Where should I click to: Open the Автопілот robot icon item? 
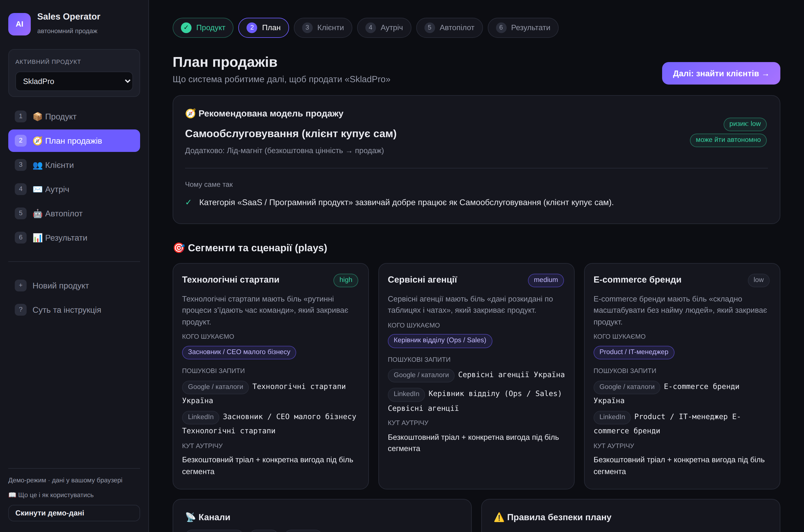click(74, 213)
